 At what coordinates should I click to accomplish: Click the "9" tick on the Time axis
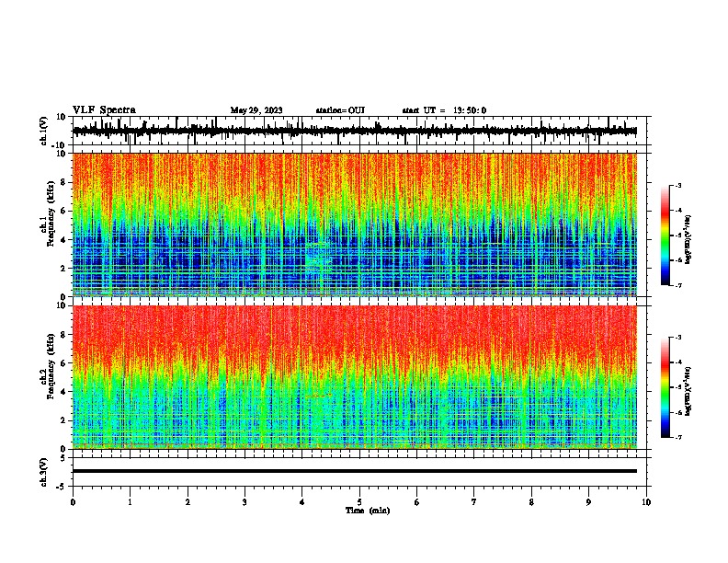coord(588,502)
